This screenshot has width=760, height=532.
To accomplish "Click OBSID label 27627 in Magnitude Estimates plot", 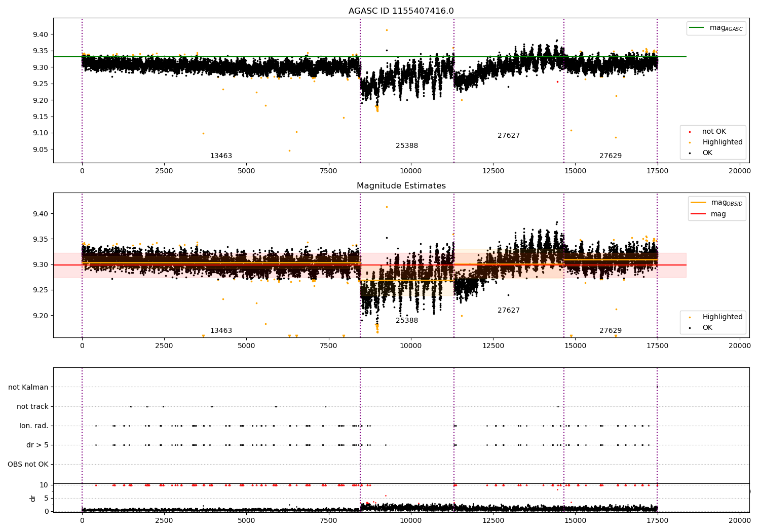I will tap(509, 311).
